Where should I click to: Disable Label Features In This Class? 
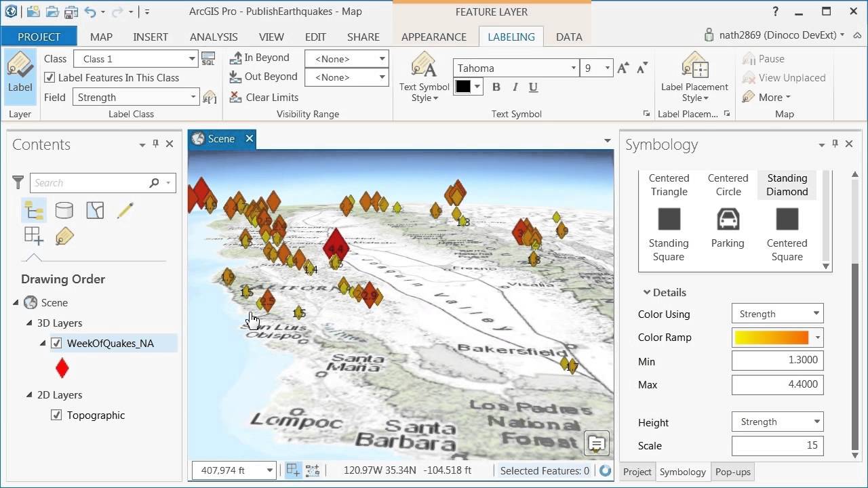50,77
